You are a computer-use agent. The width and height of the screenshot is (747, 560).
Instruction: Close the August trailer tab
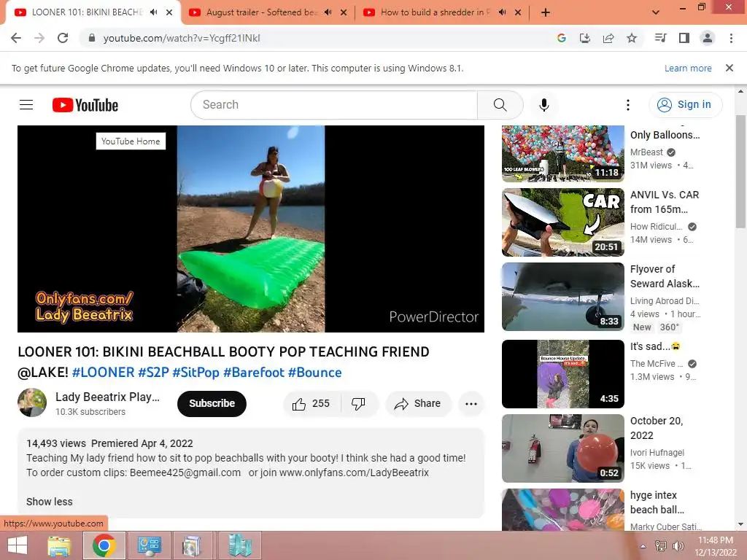(344, 12)
